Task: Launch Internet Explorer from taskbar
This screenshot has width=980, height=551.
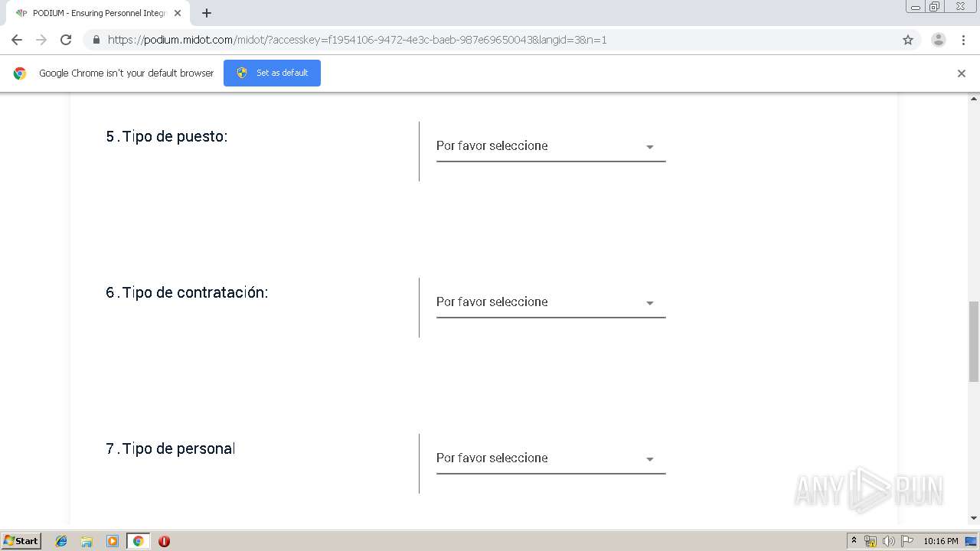Action: (61, 541)
